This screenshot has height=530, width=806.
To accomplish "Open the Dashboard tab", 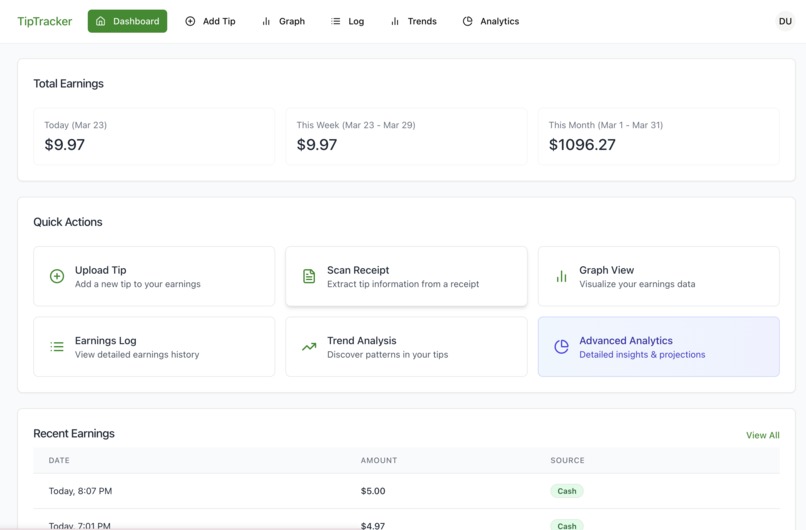I will tap(127, 21).
